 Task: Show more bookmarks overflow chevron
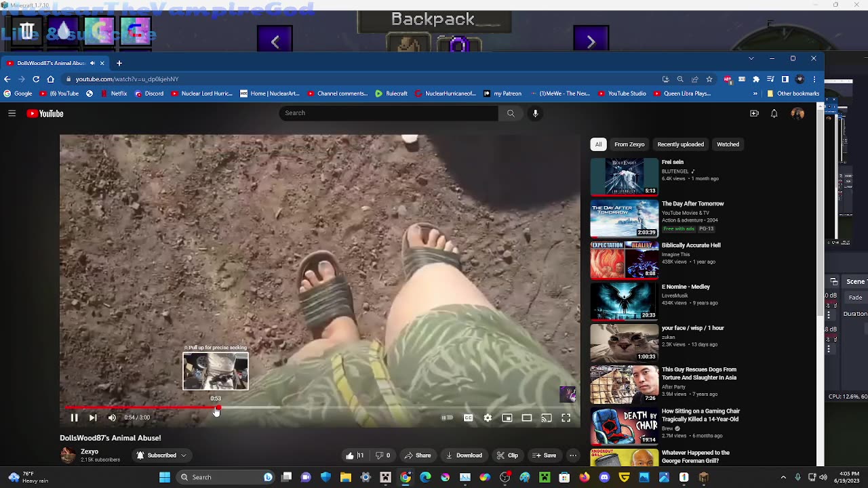[x=755, y=94]
